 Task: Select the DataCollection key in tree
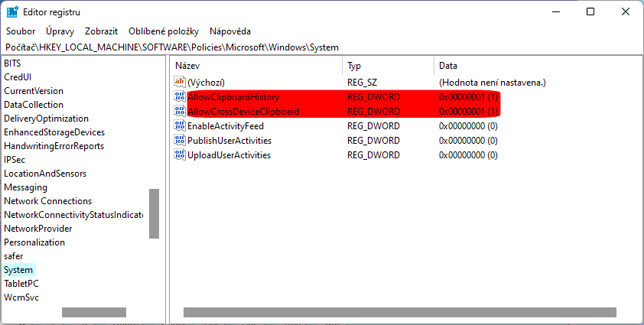[34, 105]
